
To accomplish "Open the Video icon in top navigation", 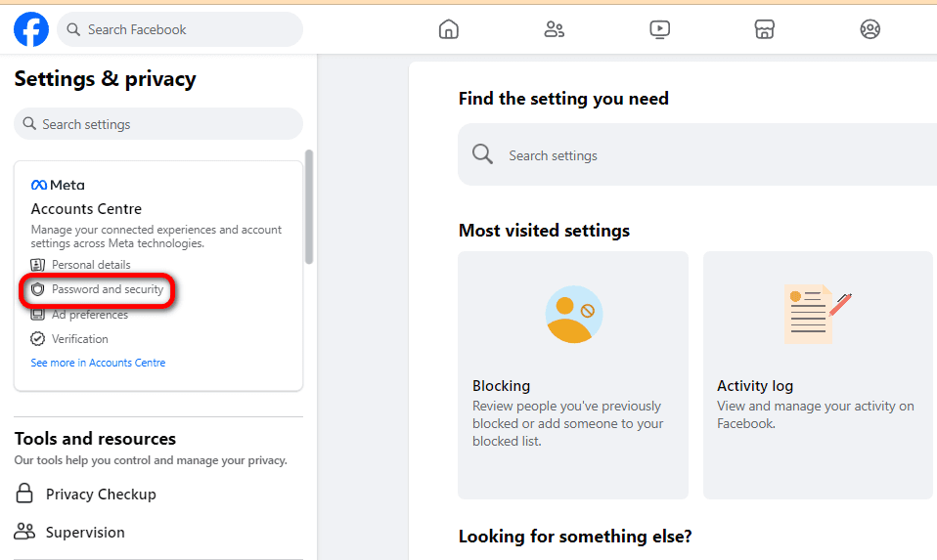I will click(x=660, y=29).
